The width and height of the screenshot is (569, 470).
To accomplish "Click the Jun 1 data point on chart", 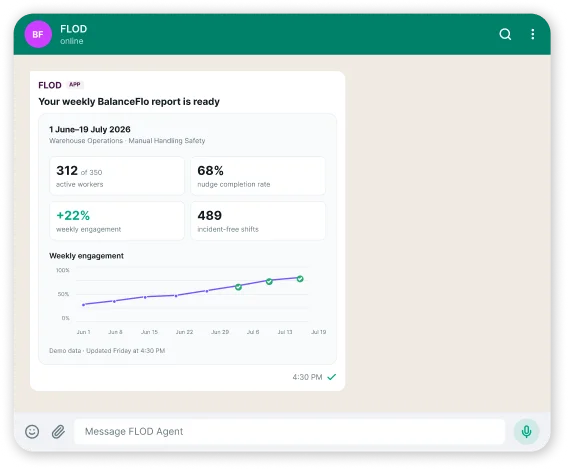I will tap(83, 305).
